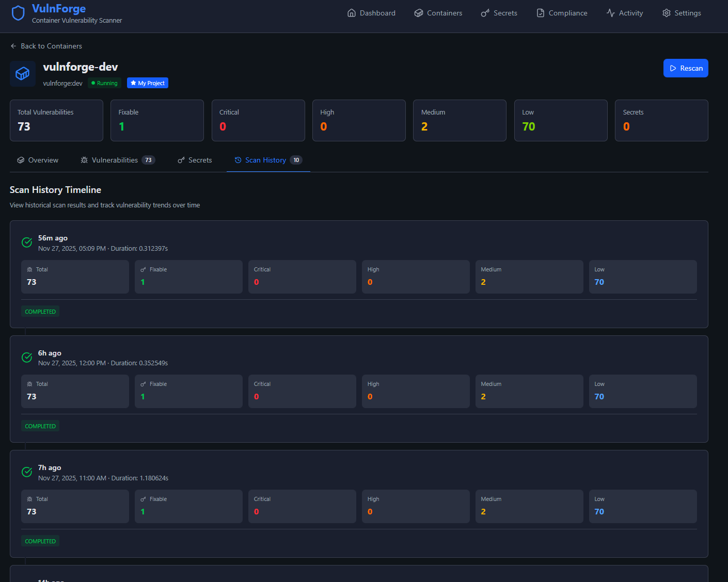Select the Secrets tab under the container summary
The width and height of the screenshot is (728, 582).
click(195, 160)
